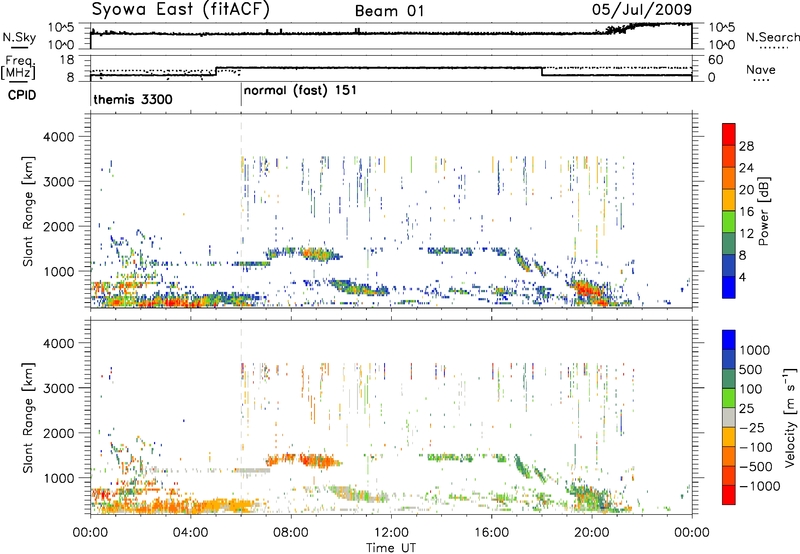800x554 pixels.
Task: Click the 'N.Sky' legend label
Action: coord(19,37)
